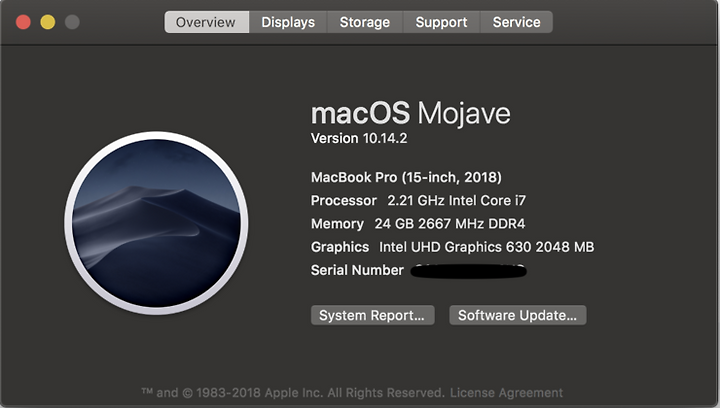Minimize window with the yellow button

tap(48, 22)
